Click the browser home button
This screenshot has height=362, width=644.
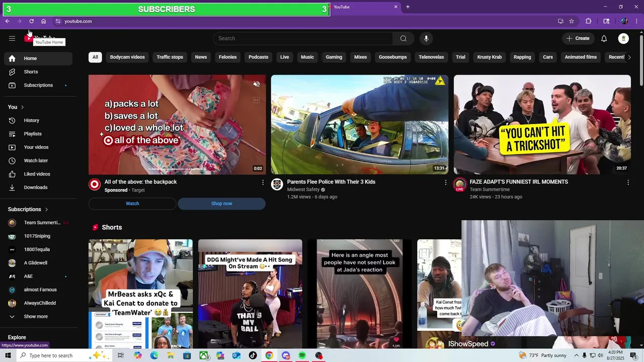pyautogui.click(x=43, y=21)
